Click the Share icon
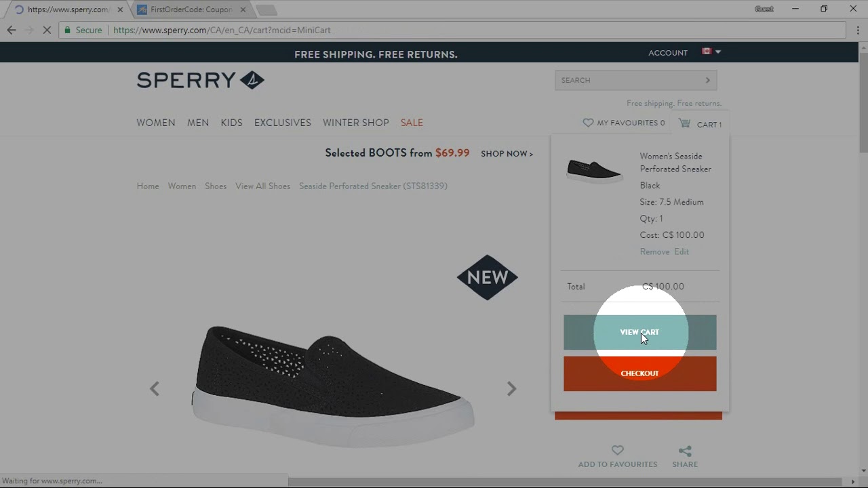The width and height of the screenshot is (868, 488). [x=685, y=451]
